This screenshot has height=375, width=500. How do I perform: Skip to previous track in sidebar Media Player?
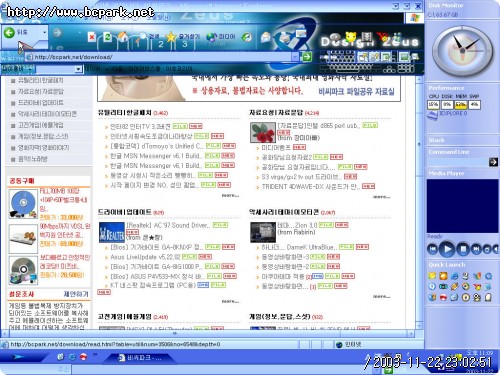(433, 249)
